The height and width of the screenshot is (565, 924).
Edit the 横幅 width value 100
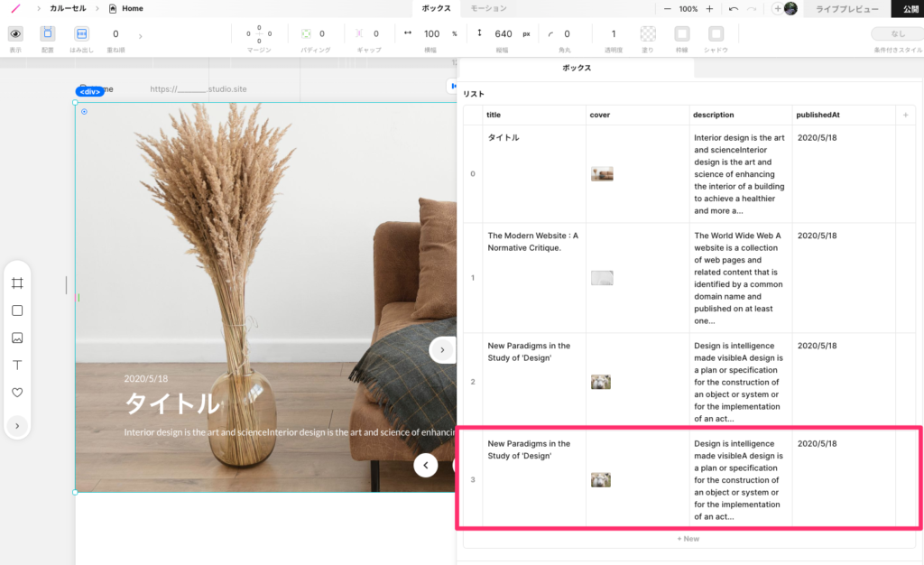point(432,33)
